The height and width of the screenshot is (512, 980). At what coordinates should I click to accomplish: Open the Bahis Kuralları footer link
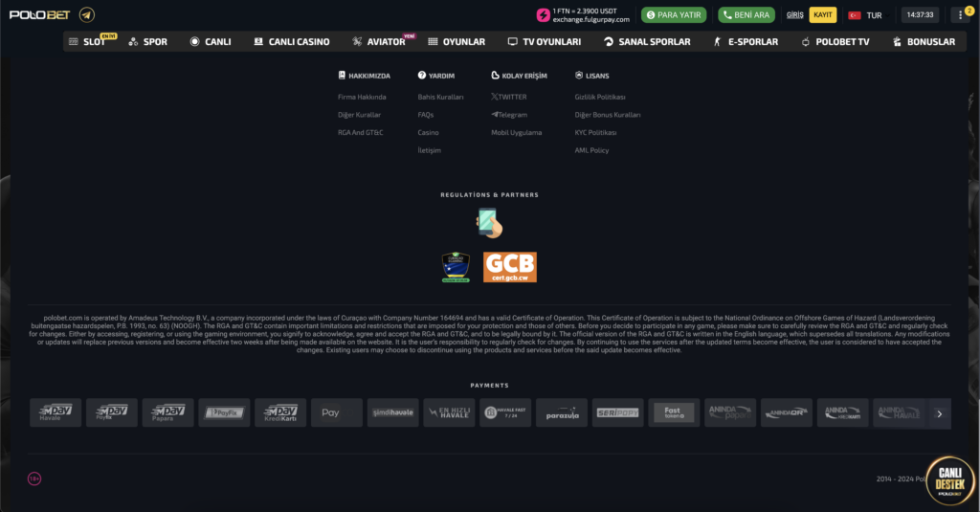pyautogui.click(x=440, y=97)
